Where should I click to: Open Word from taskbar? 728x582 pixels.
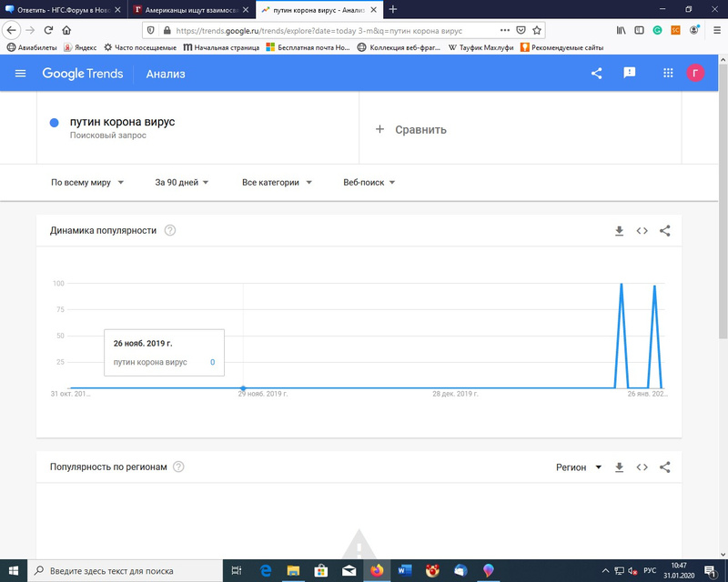tap(404, 570)
